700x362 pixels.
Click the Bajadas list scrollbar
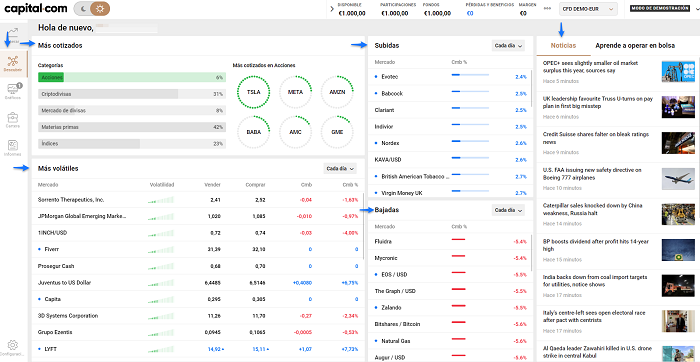point(532,253)
